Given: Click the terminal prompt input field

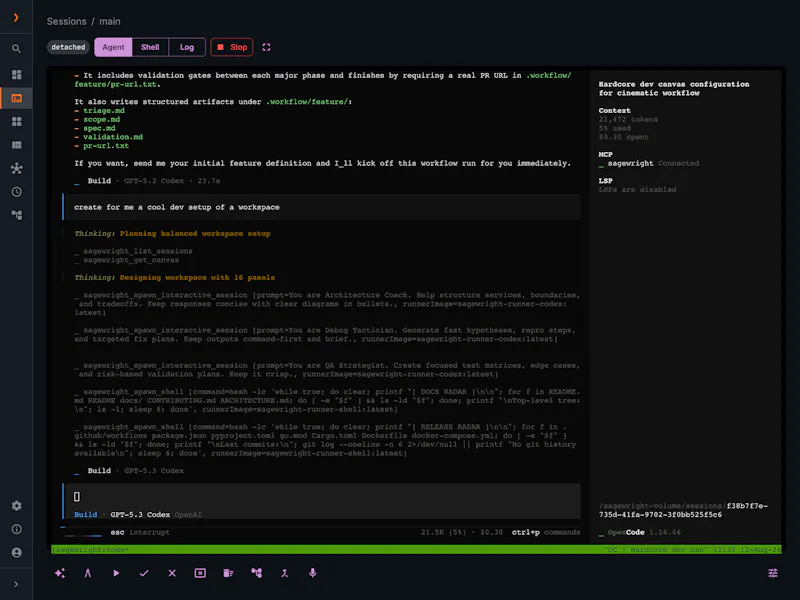Looking at the screenshot, I should coord(322,502).
